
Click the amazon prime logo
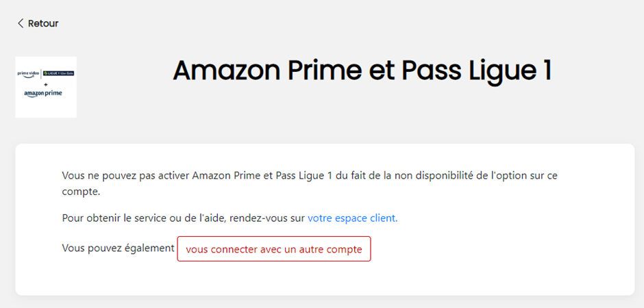pyautogui.click(x=42, y=93)
